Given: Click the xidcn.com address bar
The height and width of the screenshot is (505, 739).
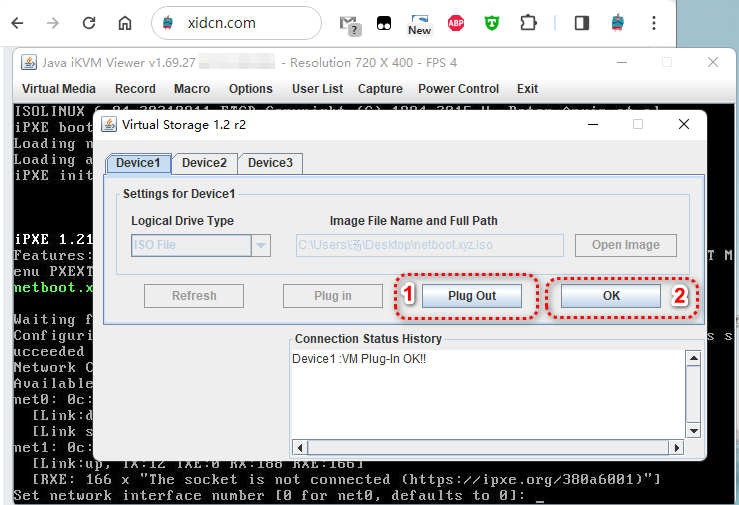Looking at the screenshot, I should click(240, 23).
